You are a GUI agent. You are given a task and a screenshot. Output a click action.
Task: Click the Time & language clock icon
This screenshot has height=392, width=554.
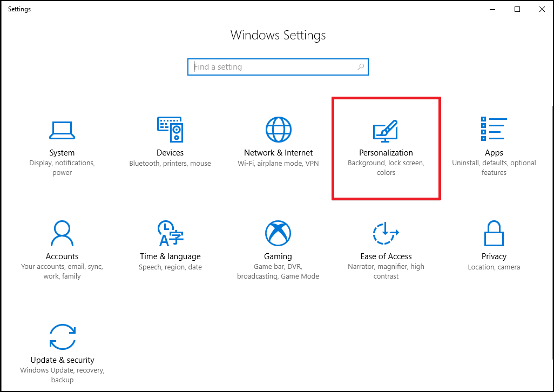pyautogui.click(x=170, y=233)
